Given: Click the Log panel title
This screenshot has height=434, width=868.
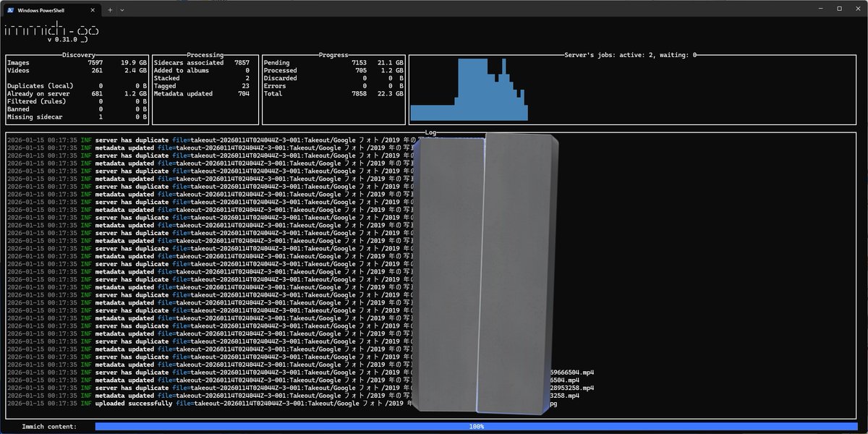Looking at the screenshot, I should (x=431, y=132).
